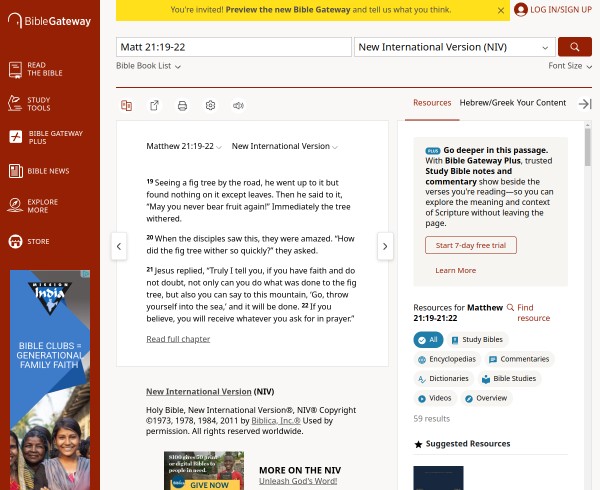The width and height of the screenshot is (600, 490).
Task: Go to next passage arrow
Action: (385, 246)
